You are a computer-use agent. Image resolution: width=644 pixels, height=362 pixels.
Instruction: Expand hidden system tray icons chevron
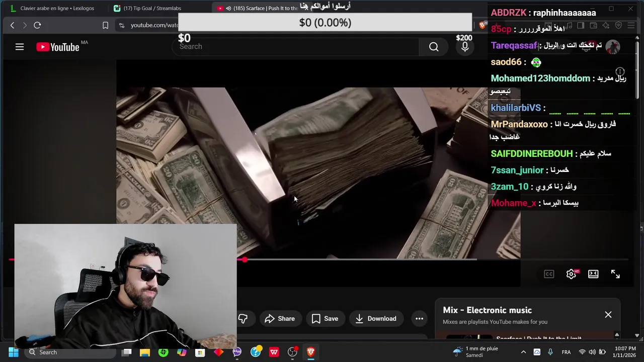coord(523,352)
